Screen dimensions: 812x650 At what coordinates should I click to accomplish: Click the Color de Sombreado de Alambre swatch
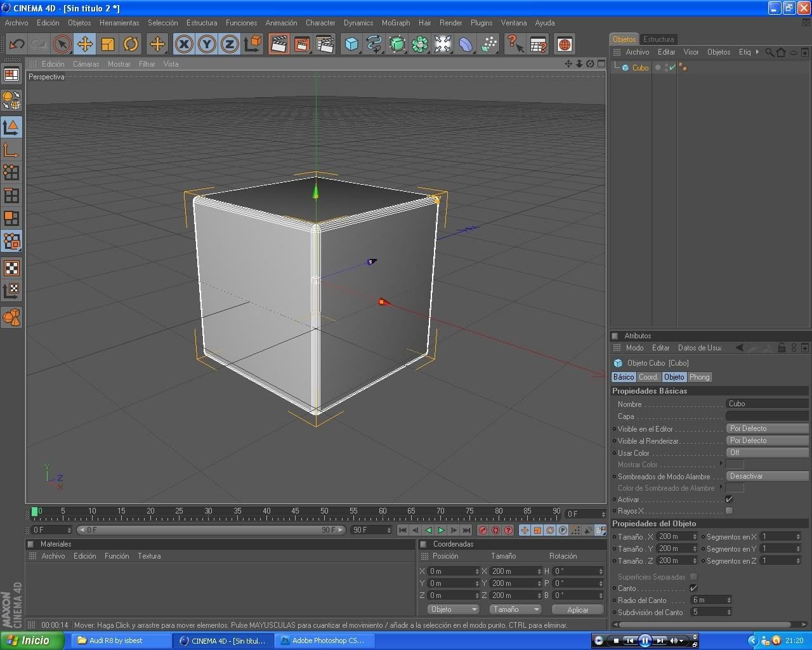pyautogui.click(x=735, y=487)
